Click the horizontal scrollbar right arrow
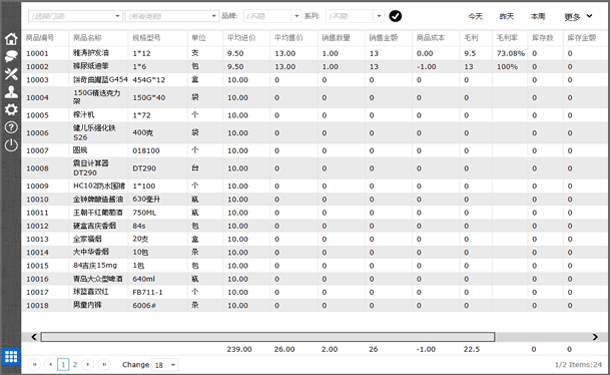The height and width of the screenshot is (375, 610). point(595,337)
